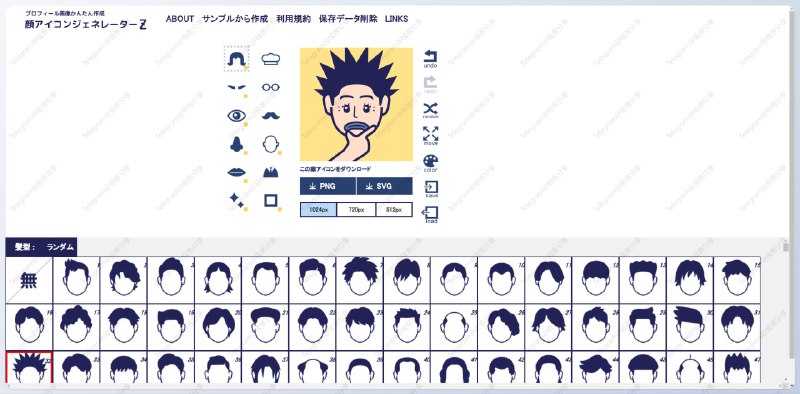Select bald single-hair style number 46
Image resolution: width=800 pixels, height=394 pixels.
(690, 367)
